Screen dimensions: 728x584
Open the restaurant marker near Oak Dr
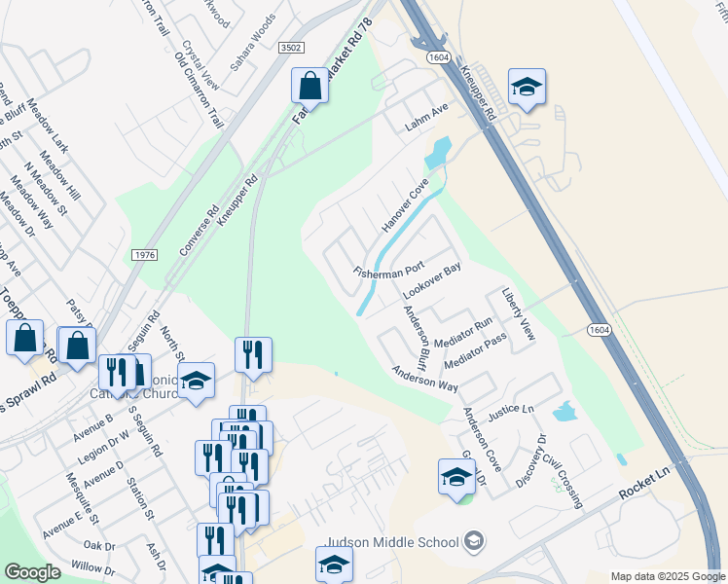point(215,541)
